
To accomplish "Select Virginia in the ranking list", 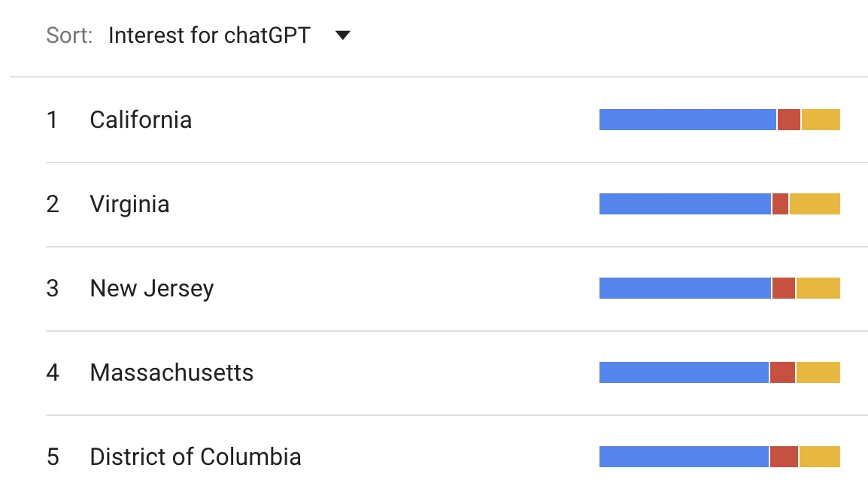I will [129, 204].
